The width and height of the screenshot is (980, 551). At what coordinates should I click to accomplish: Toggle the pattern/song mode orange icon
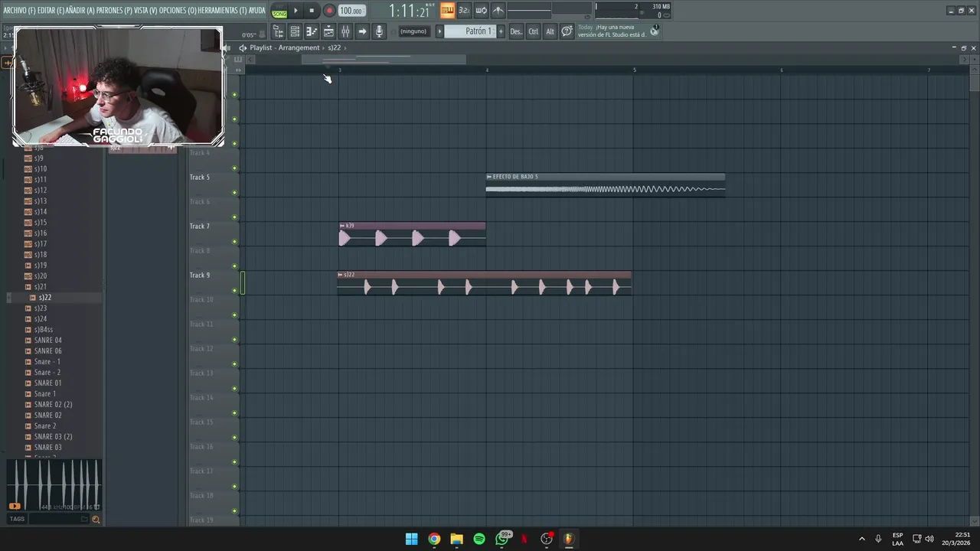pos(447,11)
